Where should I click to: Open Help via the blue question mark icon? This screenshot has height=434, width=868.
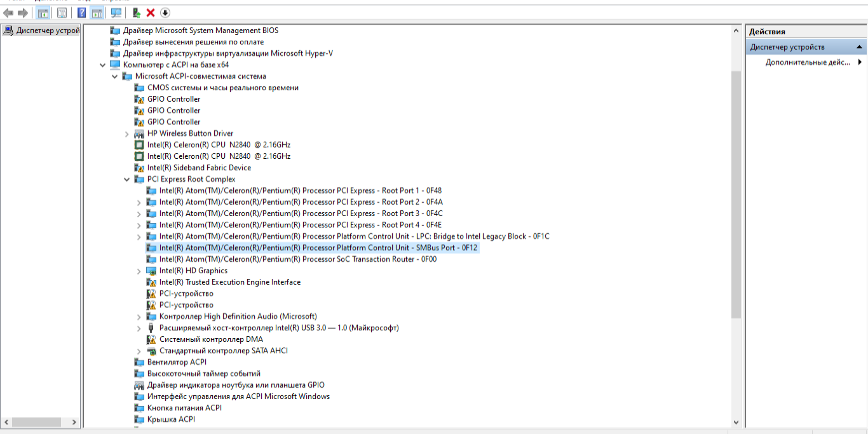pos(81,13)
